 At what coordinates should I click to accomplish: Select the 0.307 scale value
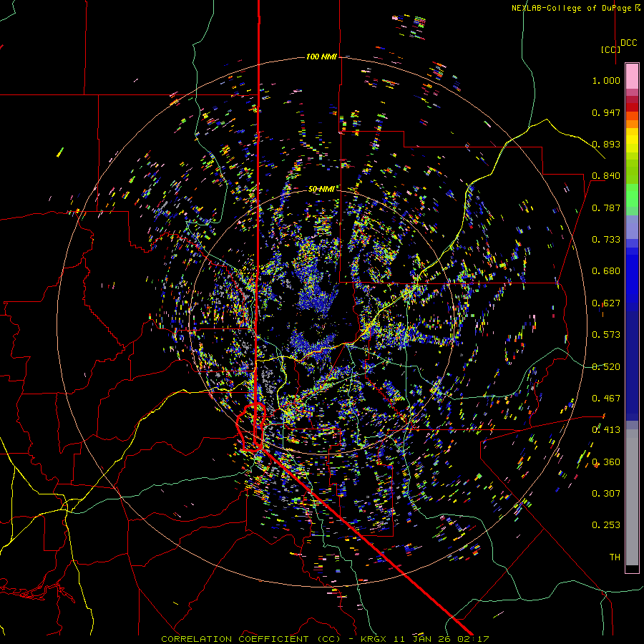pyautogui.click(x=606, y=494)
